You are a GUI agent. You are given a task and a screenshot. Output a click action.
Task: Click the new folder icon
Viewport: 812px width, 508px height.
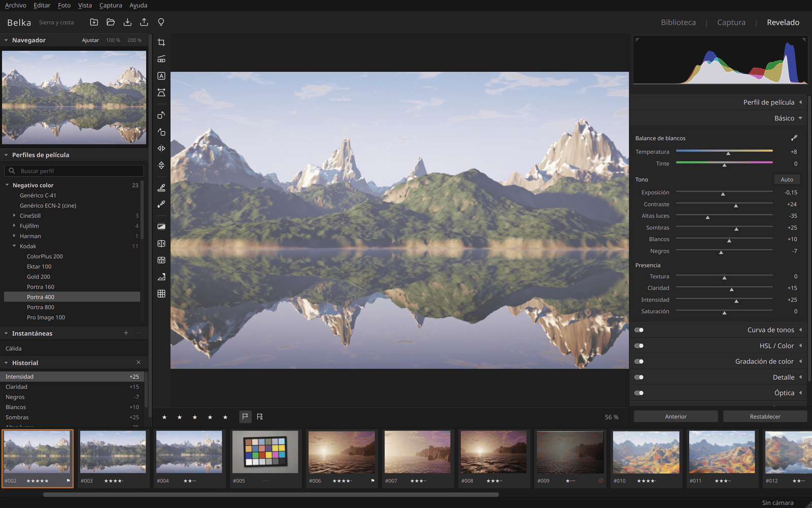[94, 22]
